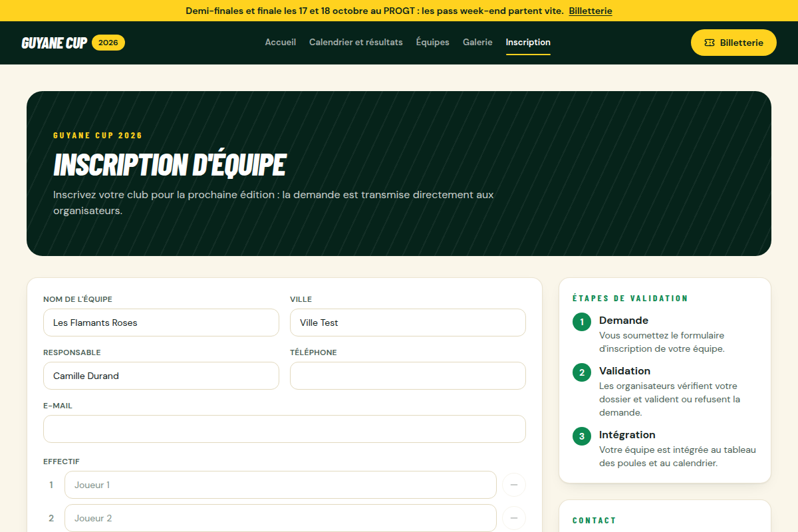
Task: Click the yellow Billetterie header button
Action: point(733,43)
